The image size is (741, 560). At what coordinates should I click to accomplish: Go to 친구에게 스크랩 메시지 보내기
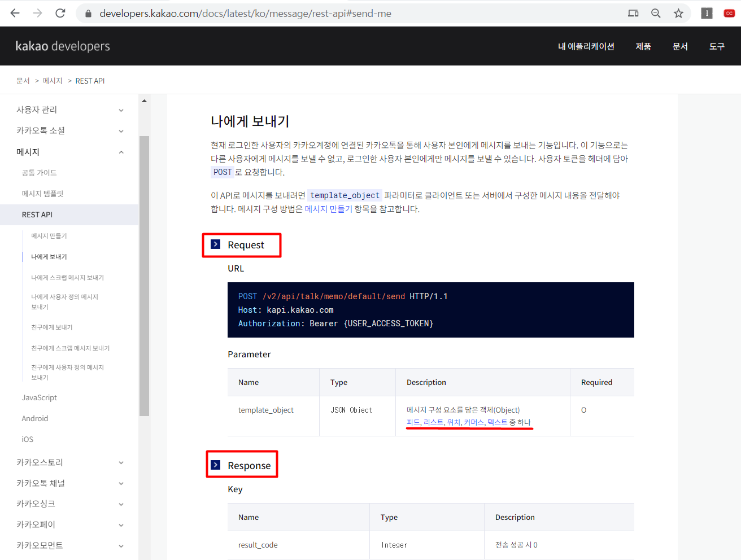tap(71, 348)
